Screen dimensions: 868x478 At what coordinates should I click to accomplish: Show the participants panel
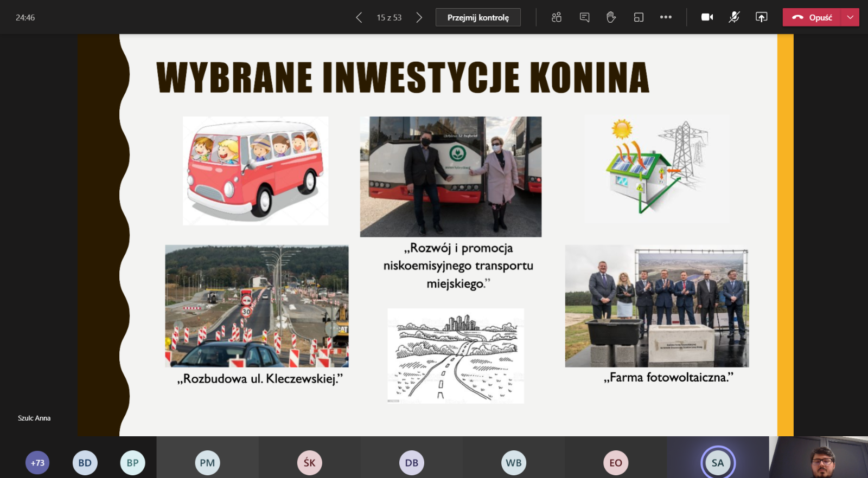(x=556, y=17)
